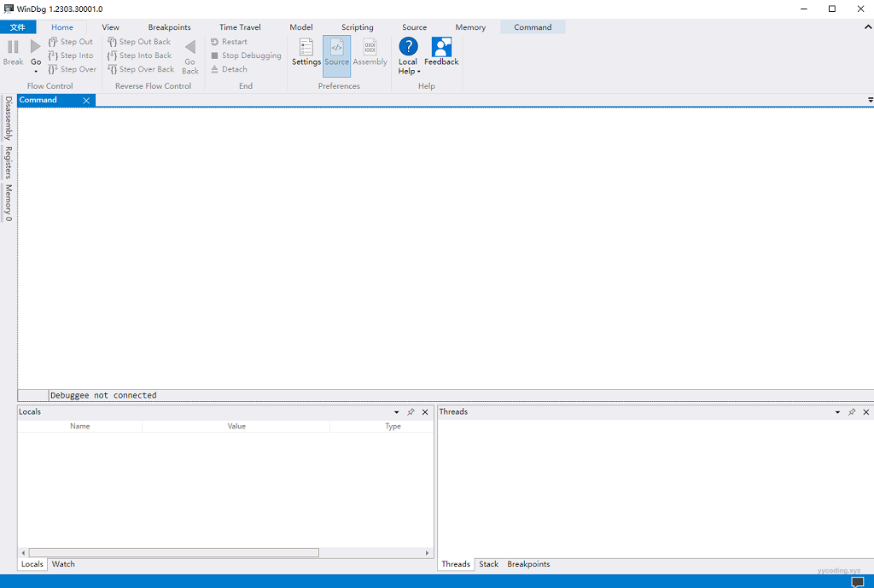The height and width of the screenshot is (588, 874).
Task: Pin the Locals panel
Action: [411, 412]
